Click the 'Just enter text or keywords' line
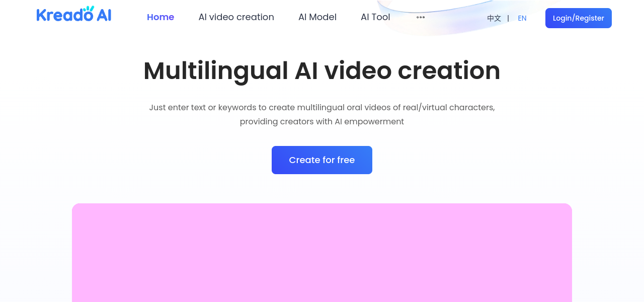Screen dimensions: 644x302 (x=322, y=107)
